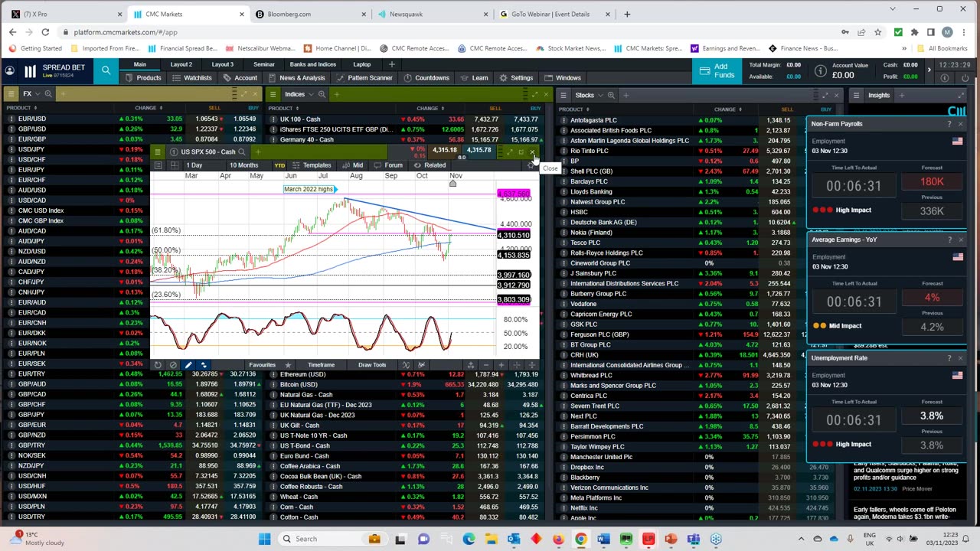Search within the Indices watchlist

point(322,94)
